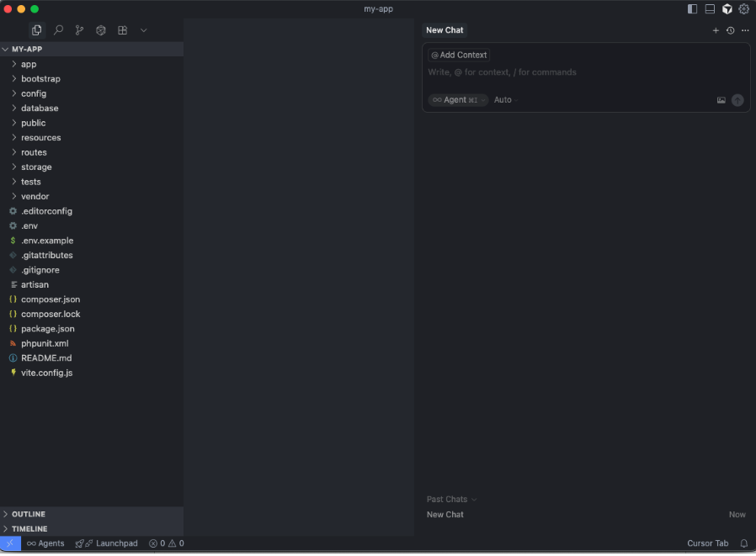Toggle the Explorer files icon in activity bar

tap(36, 29)
